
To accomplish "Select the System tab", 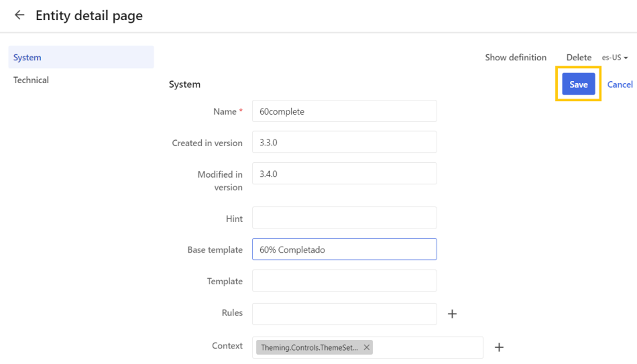I will click(x=27, y=57).
